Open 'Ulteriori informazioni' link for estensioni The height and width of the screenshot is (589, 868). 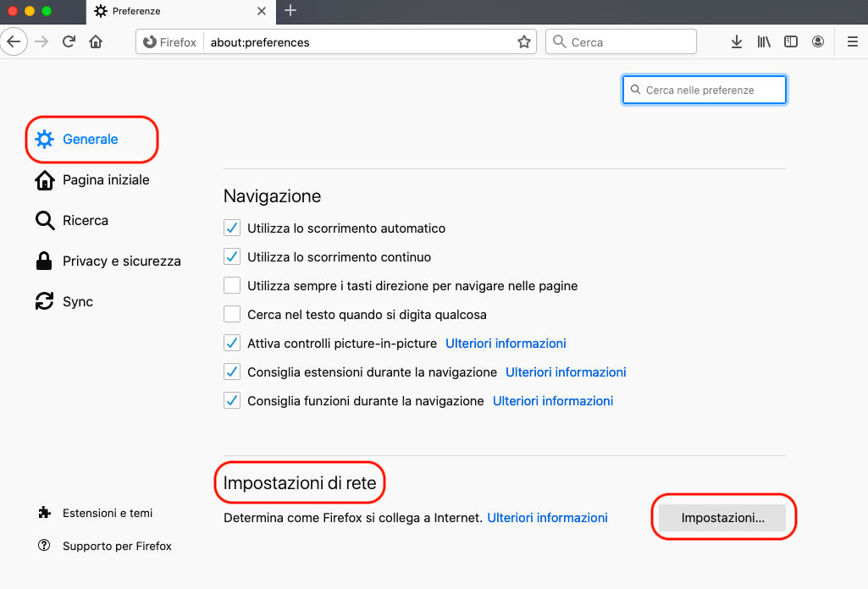coord(566,372)
